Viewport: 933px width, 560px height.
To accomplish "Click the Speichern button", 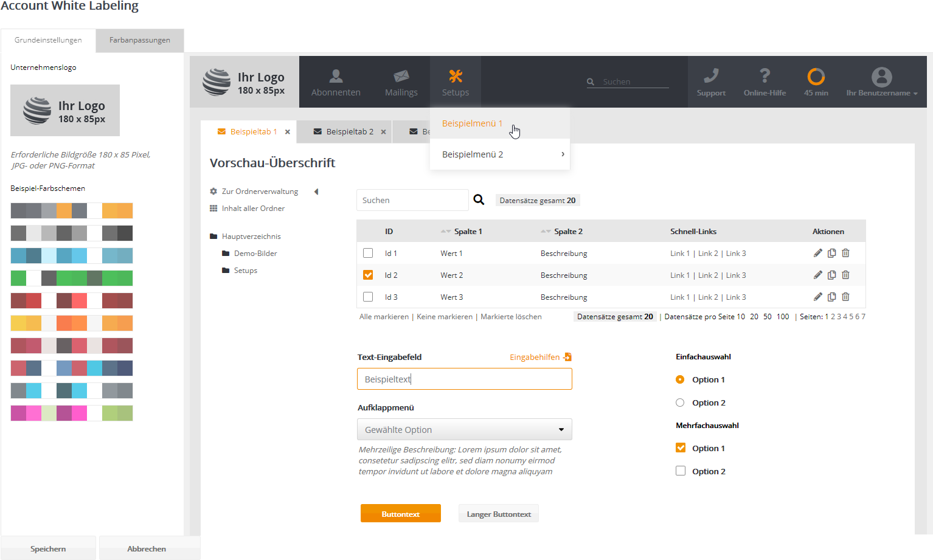I will point(48,548).
